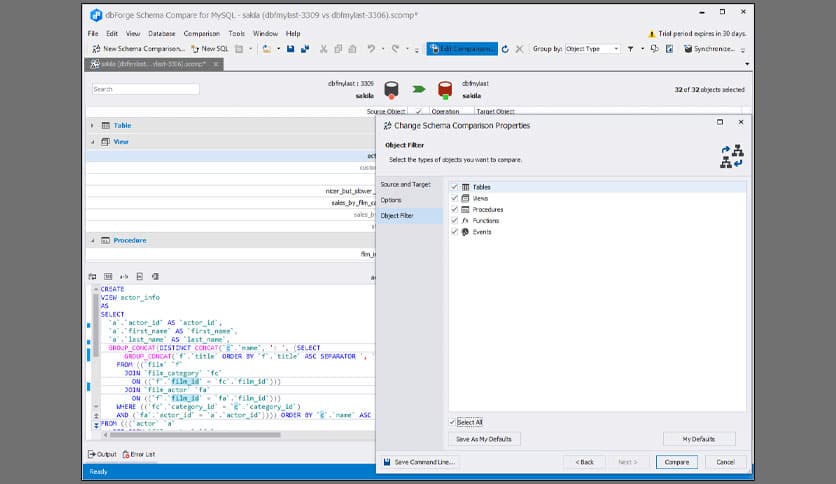Open the Help menu
This screenshot has height=484, width=836.
pos(293,33)
